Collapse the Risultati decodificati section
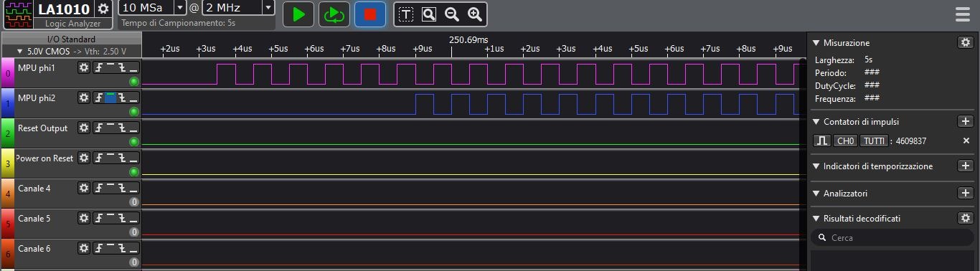Screen dimensions: 980x271 pos(816,219)
